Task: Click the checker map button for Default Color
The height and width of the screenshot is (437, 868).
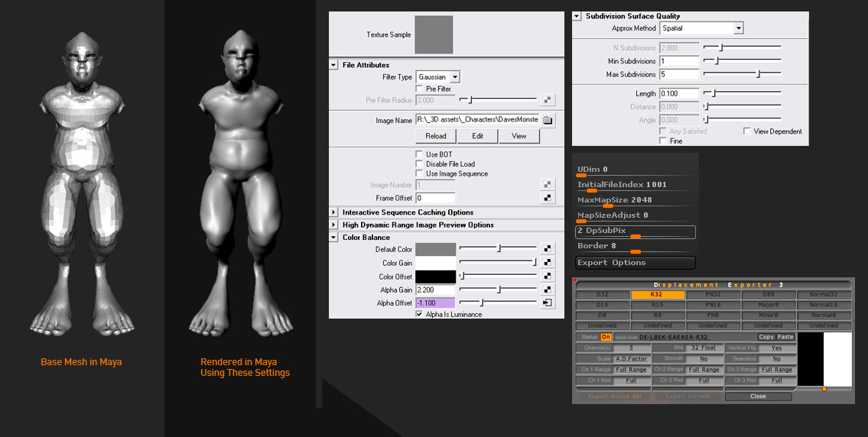Action: click(548, 249)
